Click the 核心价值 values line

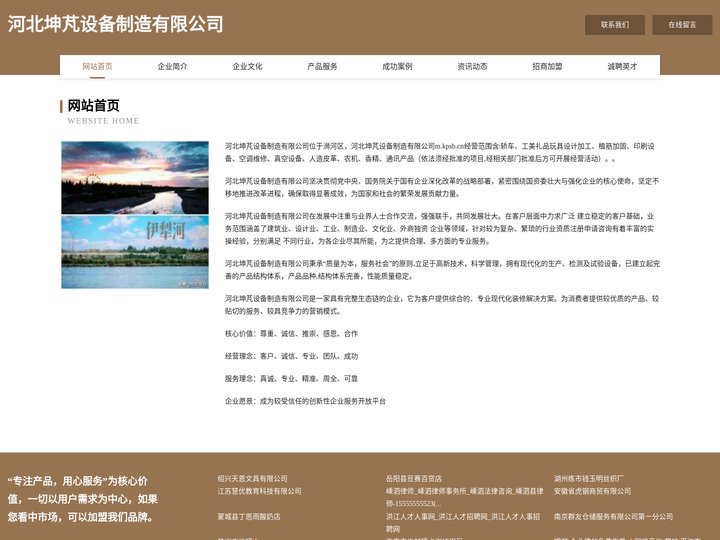[x=291, y=334]
